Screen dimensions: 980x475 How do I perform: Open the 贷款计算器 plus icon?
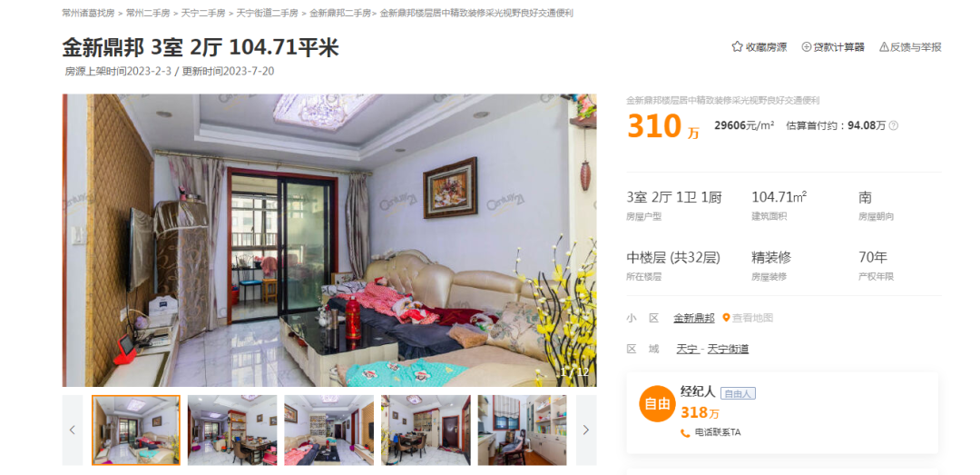click(807, 47)
